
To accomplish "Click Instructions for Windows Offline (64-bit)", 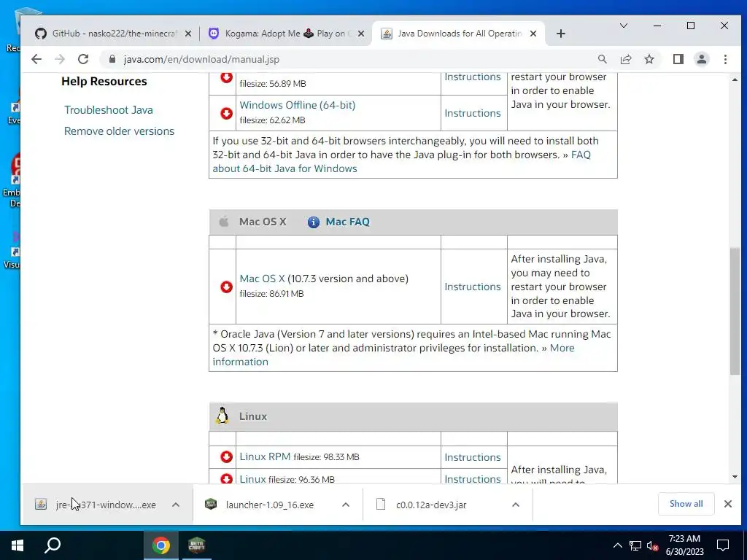I will click(473, 113).
